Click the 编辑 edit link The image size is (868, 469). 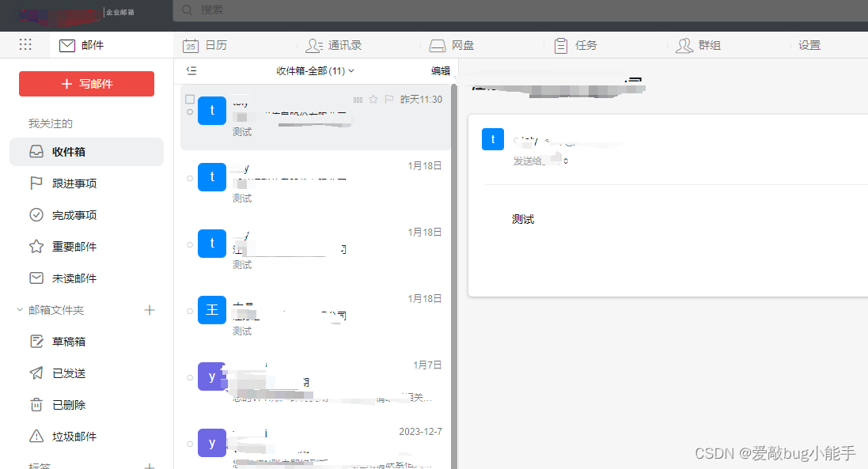point(442,70)
